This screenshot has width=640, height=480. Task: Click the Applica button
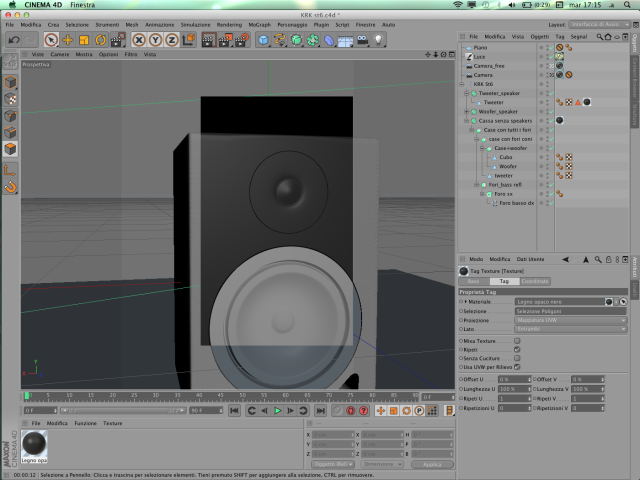pos(432,464)
